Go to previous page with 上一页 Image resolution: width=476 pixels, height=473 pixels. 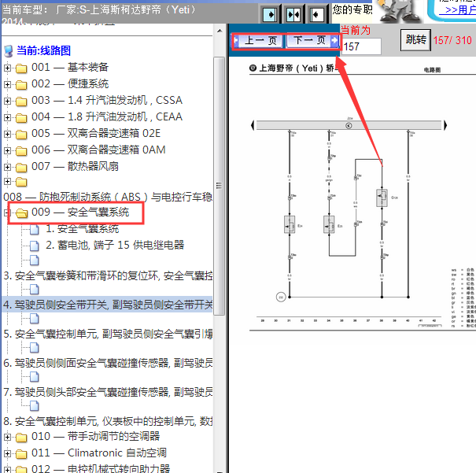click(x=258, y=40)
